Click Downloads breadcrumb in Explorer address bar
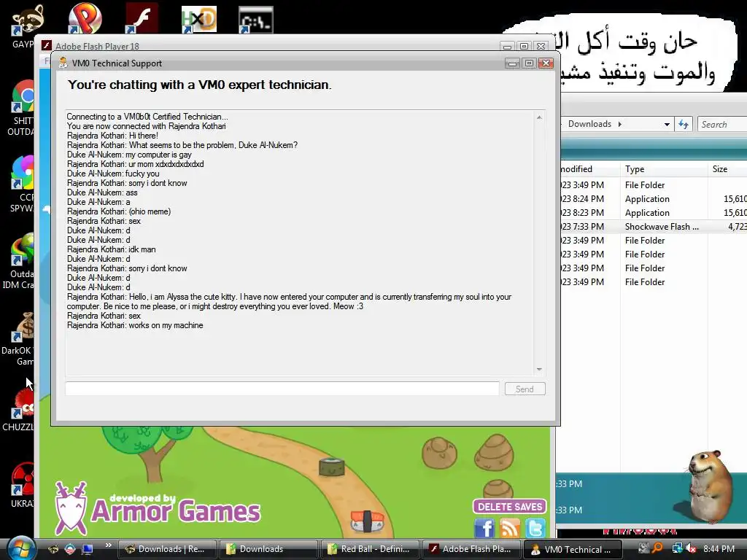 (x=589, y=124)
